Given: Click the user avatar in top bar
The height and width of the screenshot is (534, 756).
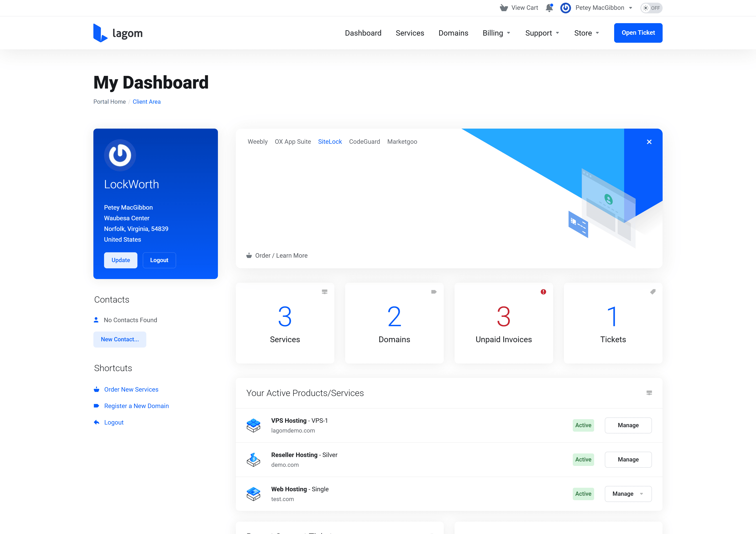Looking at the screenshot, I should pyautogui.click(x=565, y=8).
